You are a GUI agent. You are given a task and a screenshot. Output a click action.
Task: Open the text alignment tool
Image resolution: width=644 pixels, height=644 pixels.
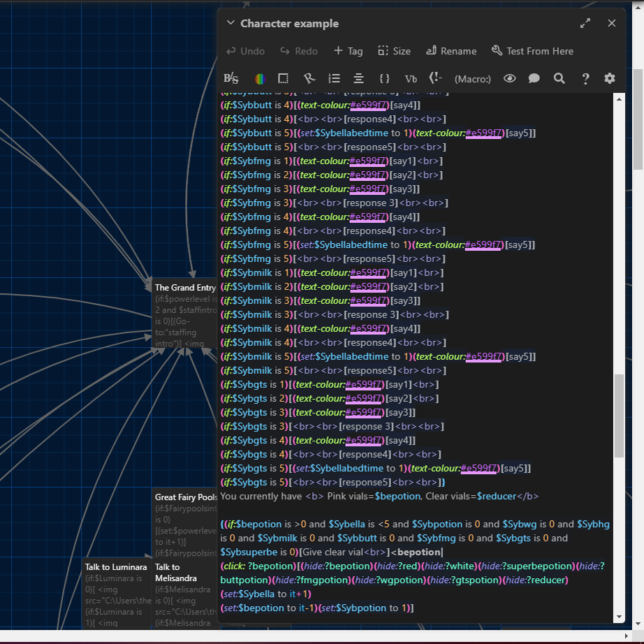tap(358, 79)
